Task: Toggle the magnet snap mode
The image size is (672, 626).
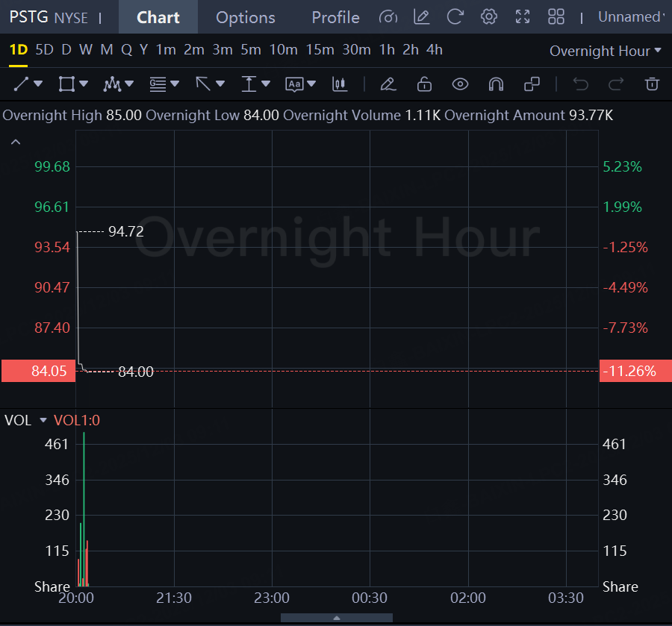Action: (x=496, y=84)
